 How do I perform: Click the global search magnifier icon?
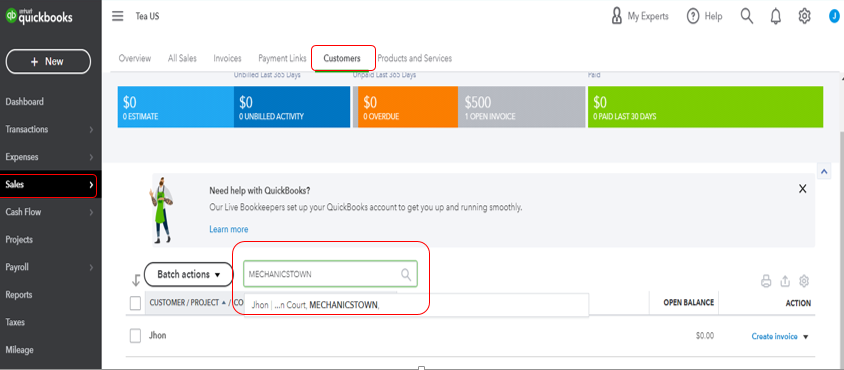[747, 16]
